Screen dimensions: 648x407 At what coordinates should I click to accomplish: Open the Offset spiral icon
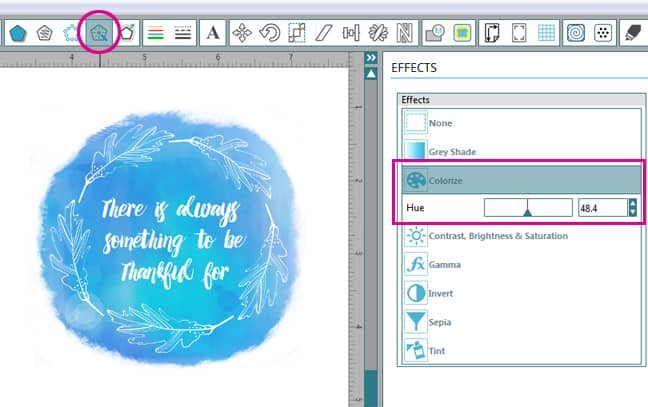click(x=577, y=32)
